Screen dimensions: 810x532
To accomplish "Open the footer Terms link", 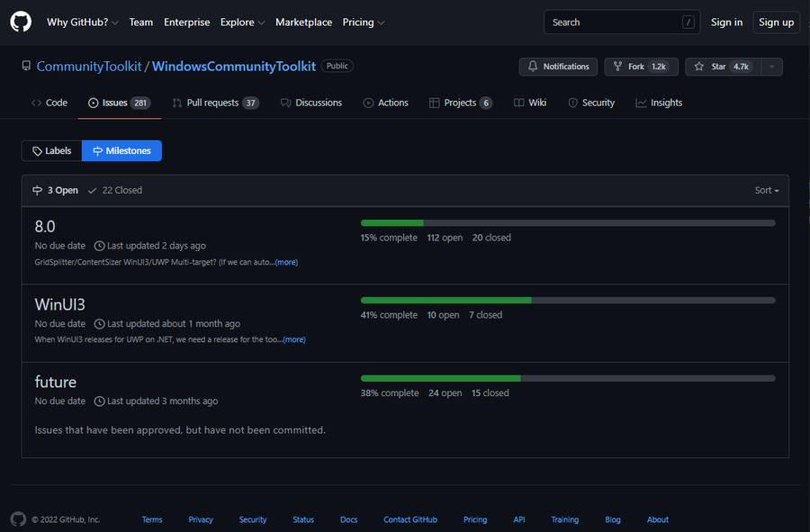I will [x=152, y=519].
